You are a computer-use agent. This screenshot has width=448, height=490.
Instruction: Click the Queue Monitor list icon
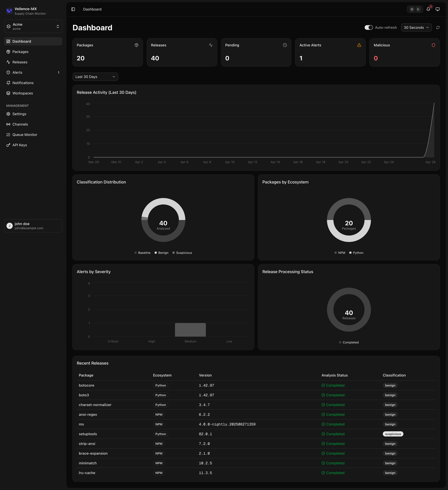pos(8,135)
